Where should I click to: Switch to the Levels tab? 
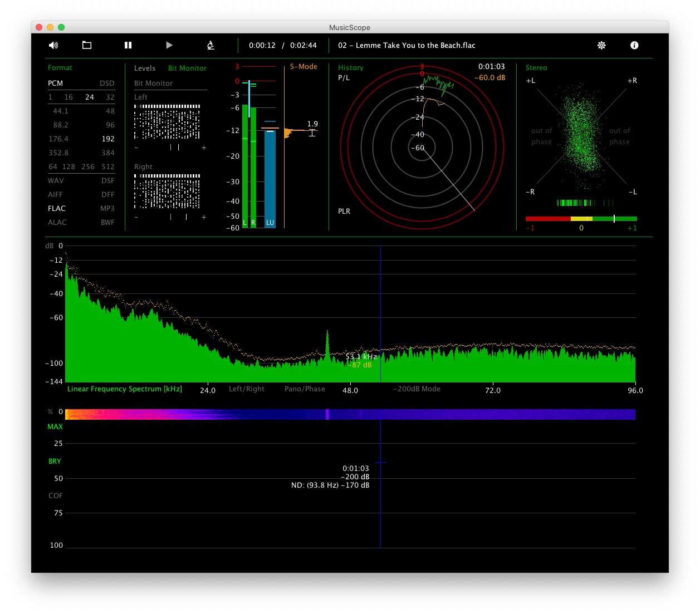(145, 68)
